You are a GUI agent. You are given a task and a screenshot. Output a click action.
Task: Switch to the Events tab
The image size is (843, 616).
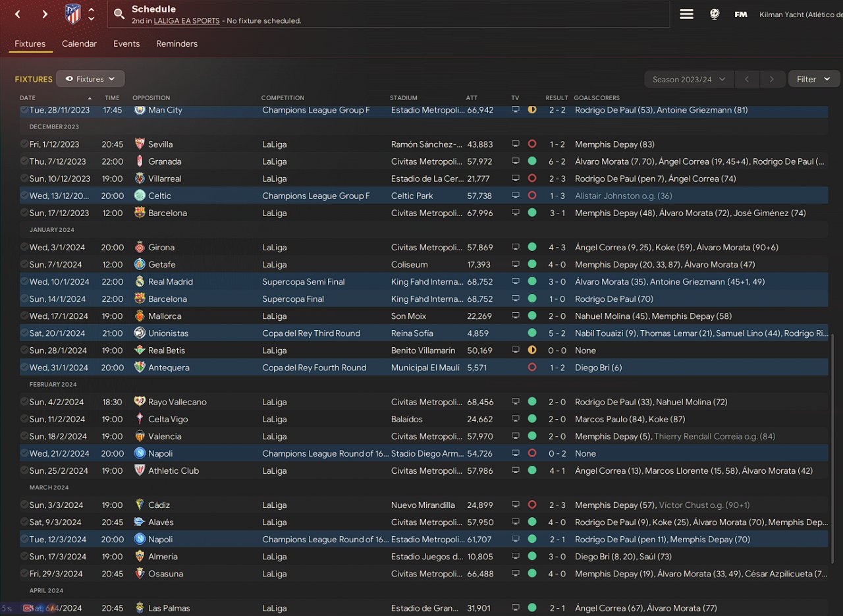(x=126, y=43)
